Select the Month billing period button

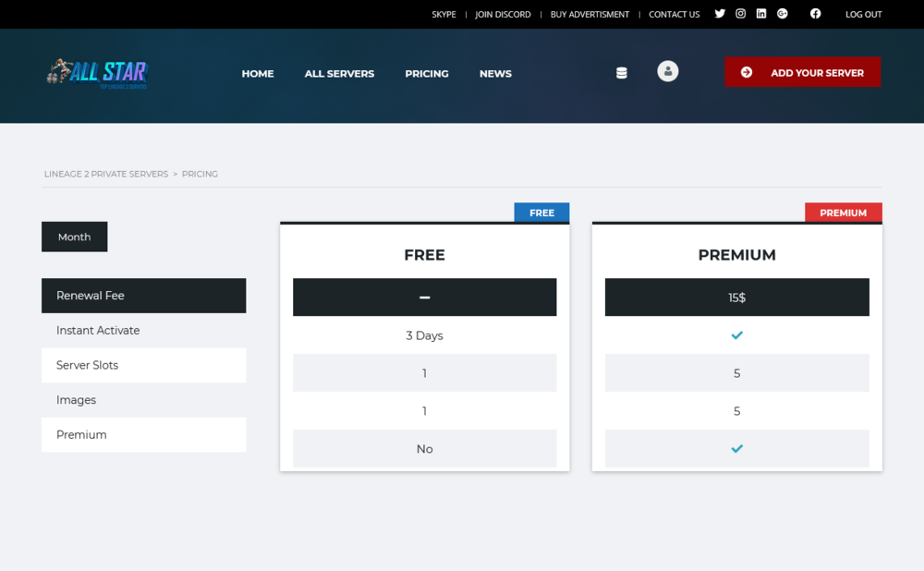74,237
